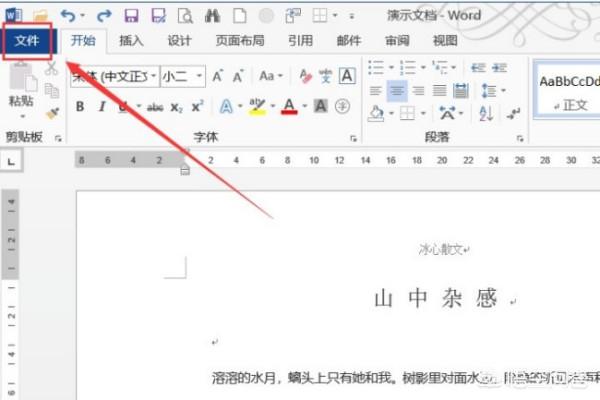Click the Grow Font (larger A) icon

pyautogui.click(x=218, y=76)
